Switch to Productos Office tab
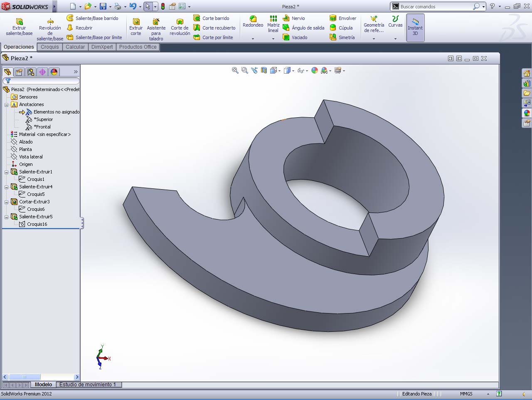The width and height of the screenshot is (532, 400). [x=138, y=47]
